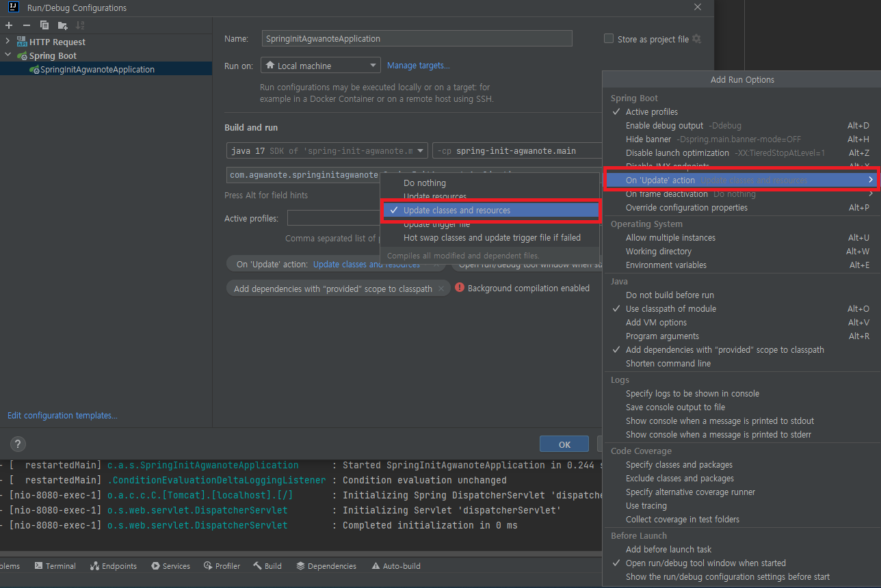Click the Spring Boot leaf icon
This screenshot has width=881, height=588.
(22, 55)
